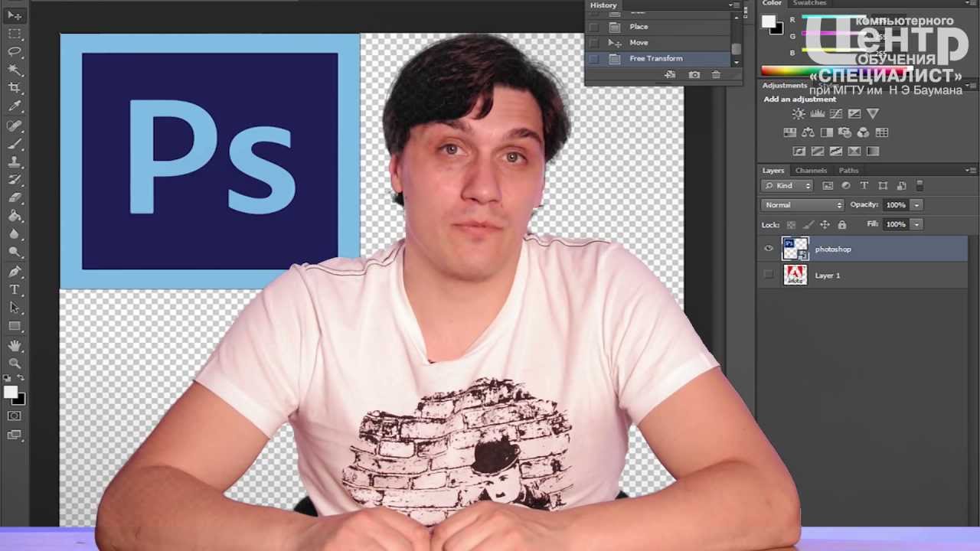Image resolution: width=980 pixels, height=551 pixels.
Task: Set history brush source to Move
Action: click(x=594, y=43)
